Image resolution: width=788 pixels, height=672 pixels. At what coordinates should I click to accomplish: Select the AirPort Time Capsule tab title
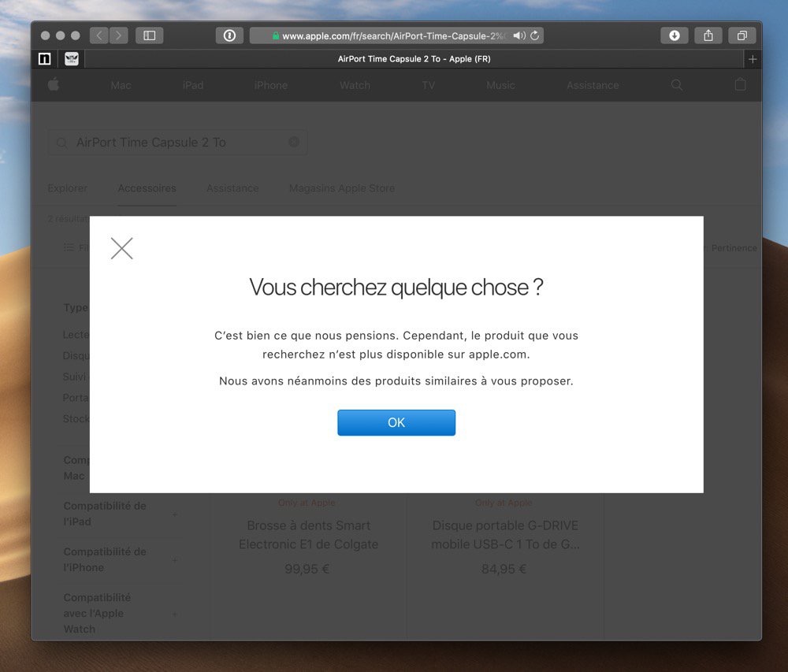tap(414, 59)
